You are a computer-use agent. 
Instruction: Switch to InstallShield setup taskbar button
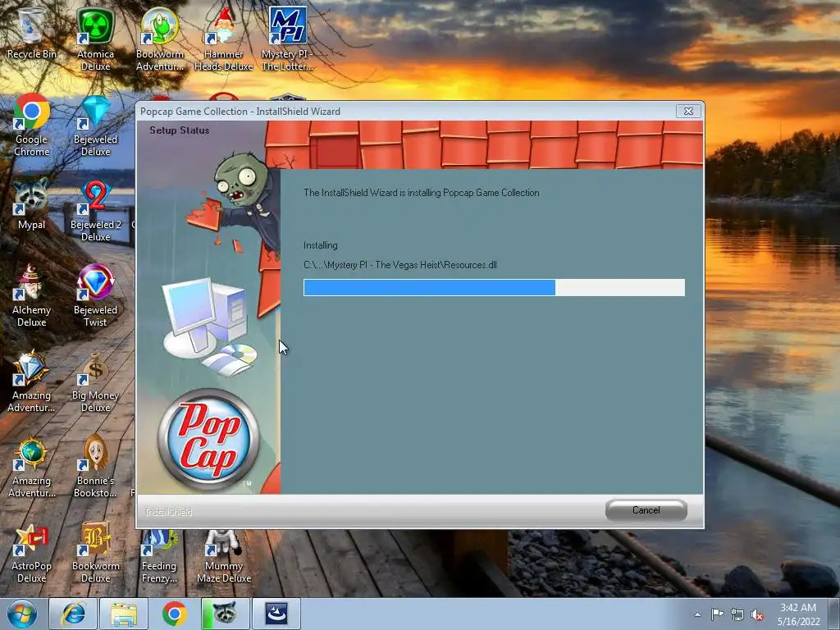(x=276, y=614)
